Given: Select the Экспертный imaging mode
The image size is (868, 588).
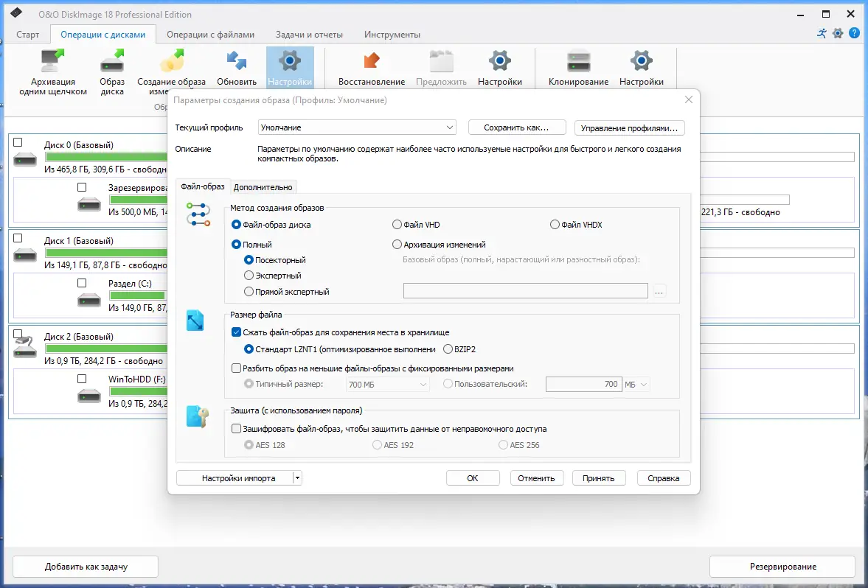Looking at the screenshot, I should pyautogui.click(x=249, y=276).
